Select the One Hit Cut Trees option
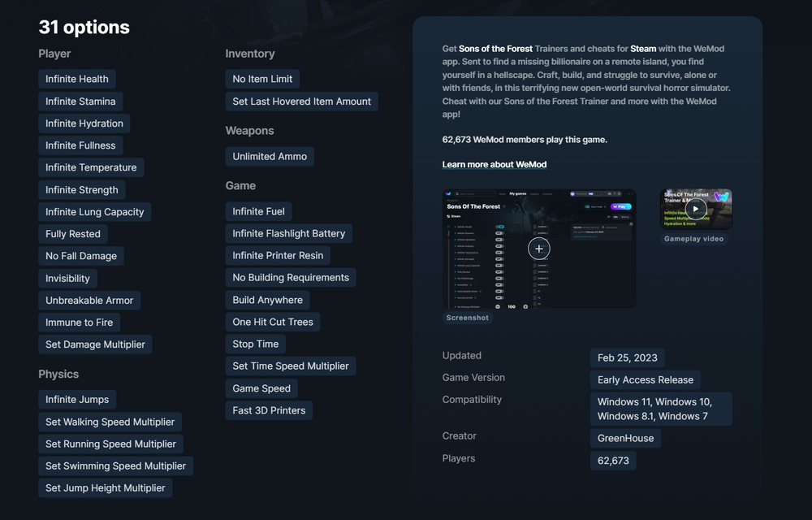The height and width of the screenshot is (520, 812). click(x=272, y=322)
